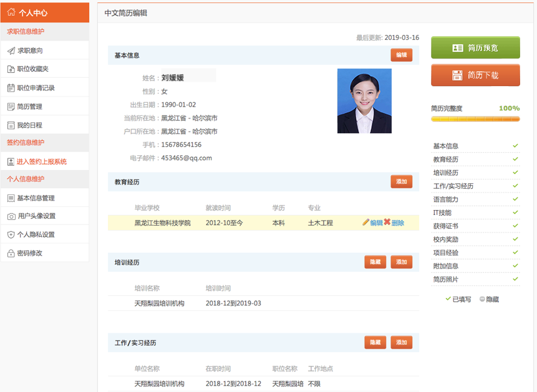Hide the 培训经历 section
The width and height of the screenshot is (537, 392).
point(375,262)
